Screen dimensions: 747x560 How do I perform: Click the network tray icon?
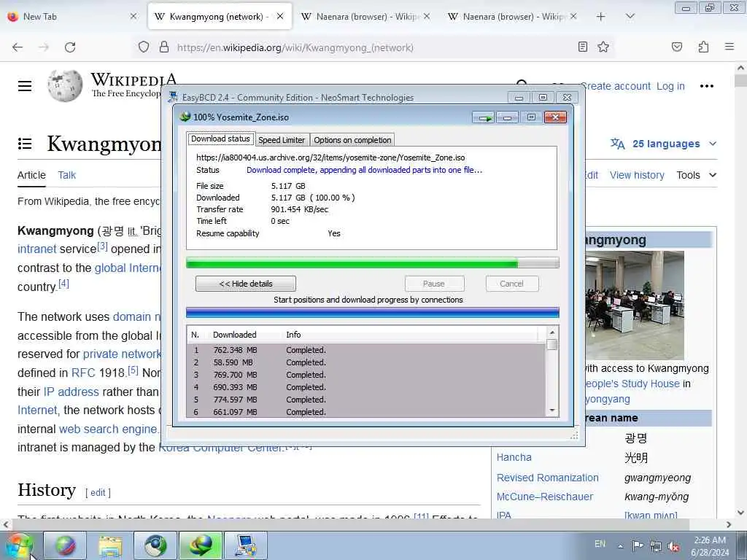coord(656,546)
